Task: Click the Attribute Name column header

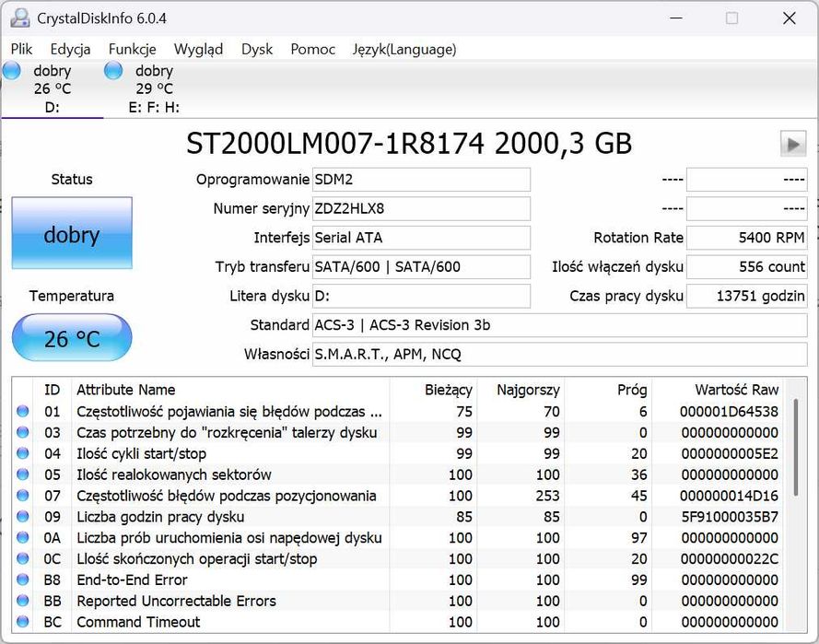Action: click(230, 390)
